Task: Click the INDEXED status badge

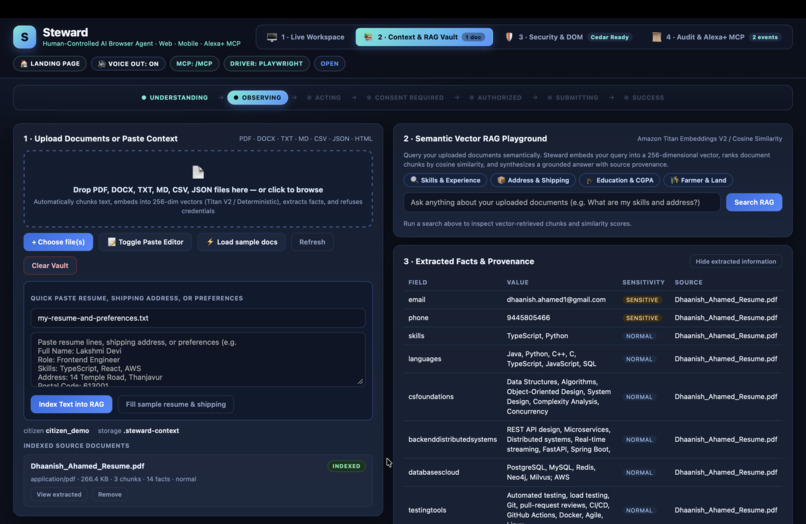Action: tap(346, 466)
